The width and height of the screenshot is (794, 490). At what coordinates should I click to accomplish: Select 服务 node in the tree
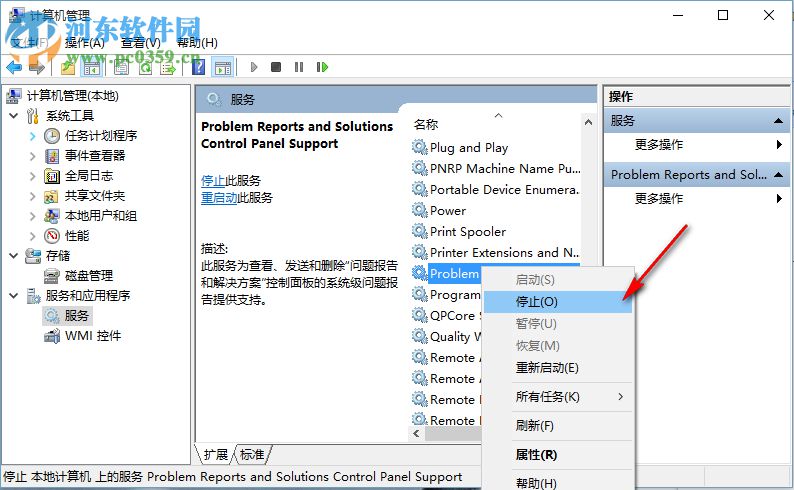[x=76, y=316]
